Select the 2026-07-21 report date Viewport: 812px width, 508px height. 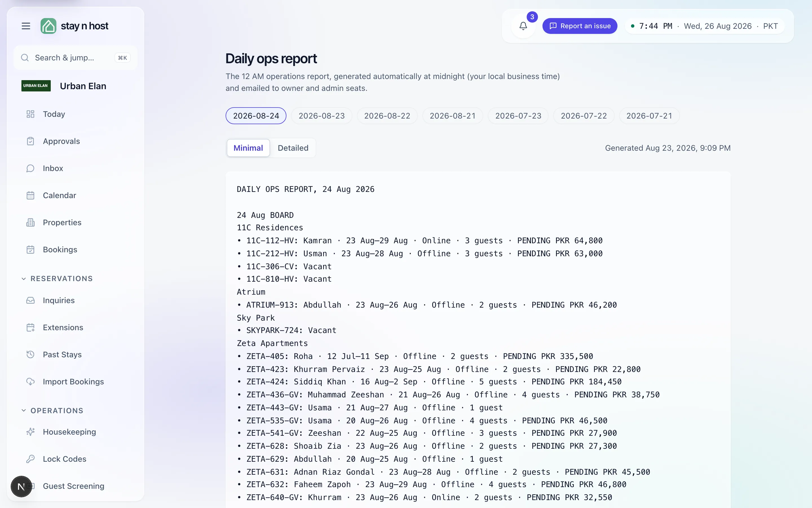pos(649,116)
